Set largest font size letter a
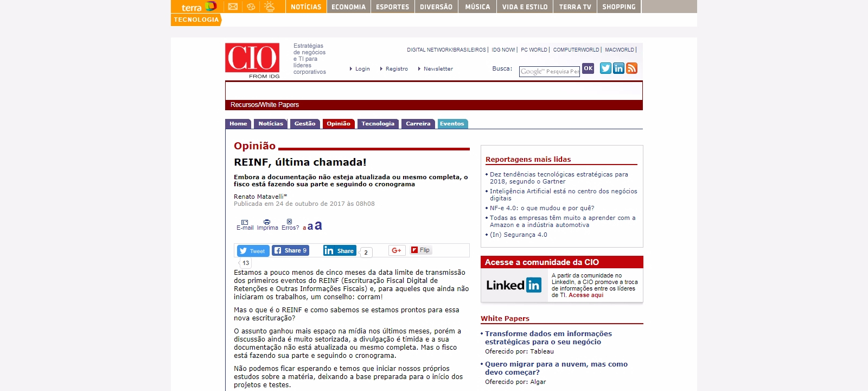Screen dimensions: 868x391 point(318,225)
